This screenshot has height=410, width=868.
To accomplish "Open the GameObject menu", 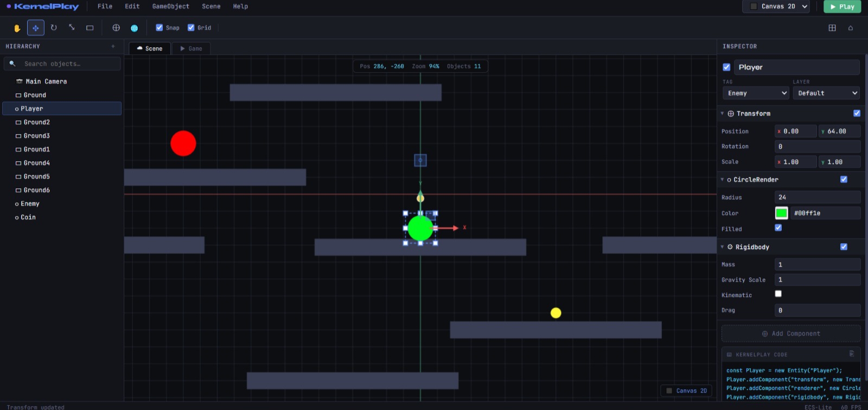I will (x=170, y=7).
